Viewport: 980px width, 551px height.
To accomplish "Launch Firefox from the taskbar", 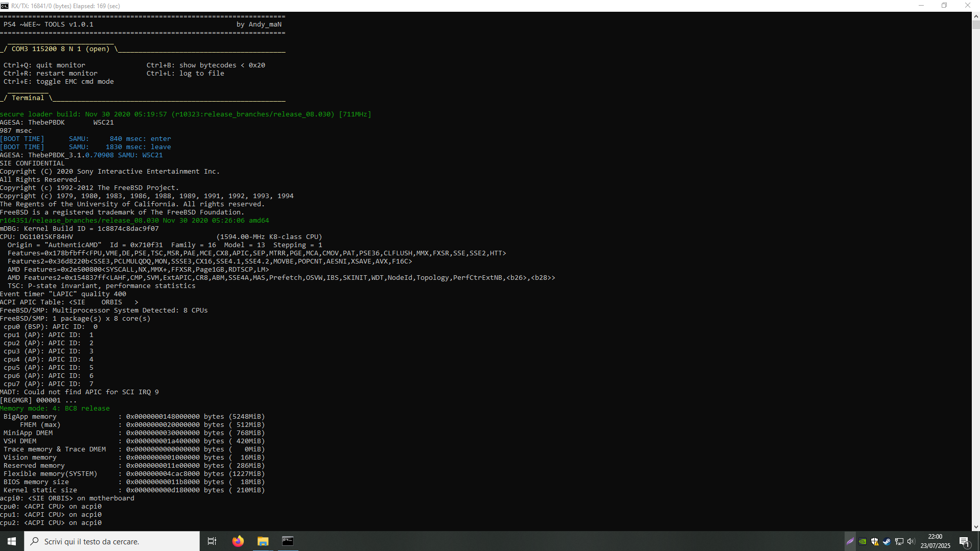I will (238, 541).
